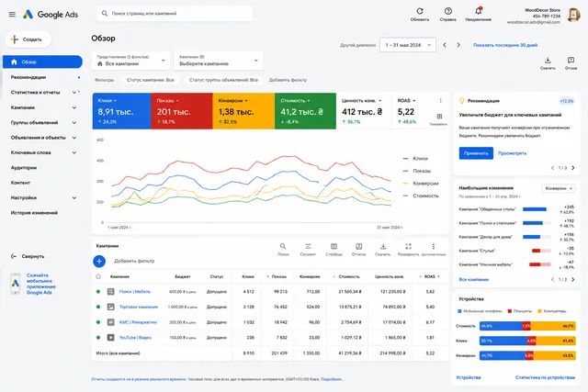This screenshot has height=392, width=588.
Task: Go to previous date range arrow
Action: [x=445, y=45]
